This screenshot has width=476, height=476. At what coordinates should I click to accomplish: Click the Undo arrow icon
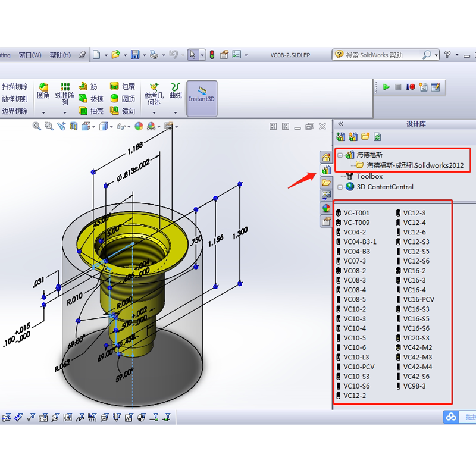173,55
